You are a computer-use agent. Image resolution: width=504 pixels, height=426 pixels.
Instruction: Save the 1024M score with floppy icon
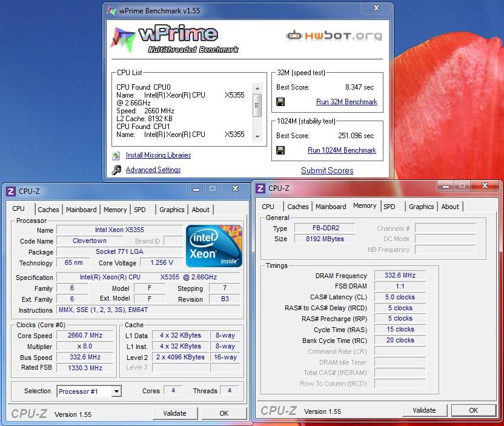280,150
